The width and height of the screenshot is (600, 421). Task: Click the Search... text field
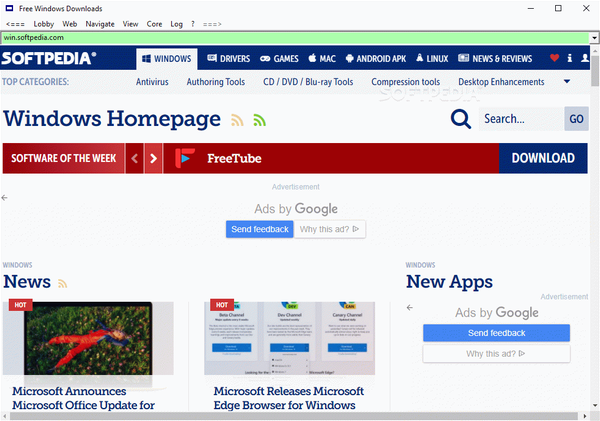521,119
